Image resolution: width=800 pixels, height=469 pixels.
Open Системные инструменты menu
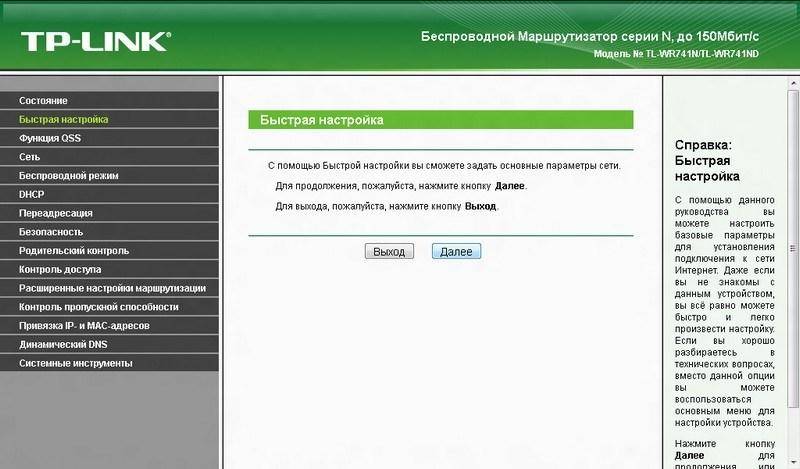coord(75,363)
